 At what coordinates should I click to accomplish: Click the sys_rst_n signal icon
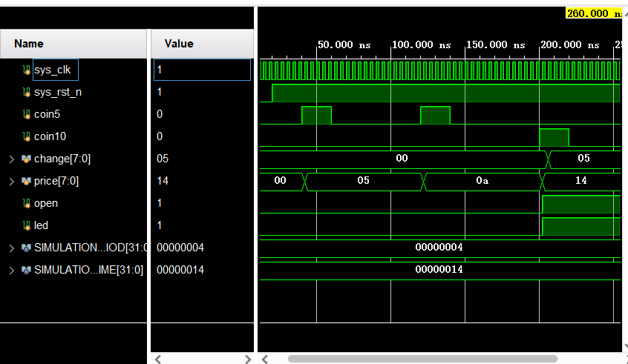tap(26, 92)
